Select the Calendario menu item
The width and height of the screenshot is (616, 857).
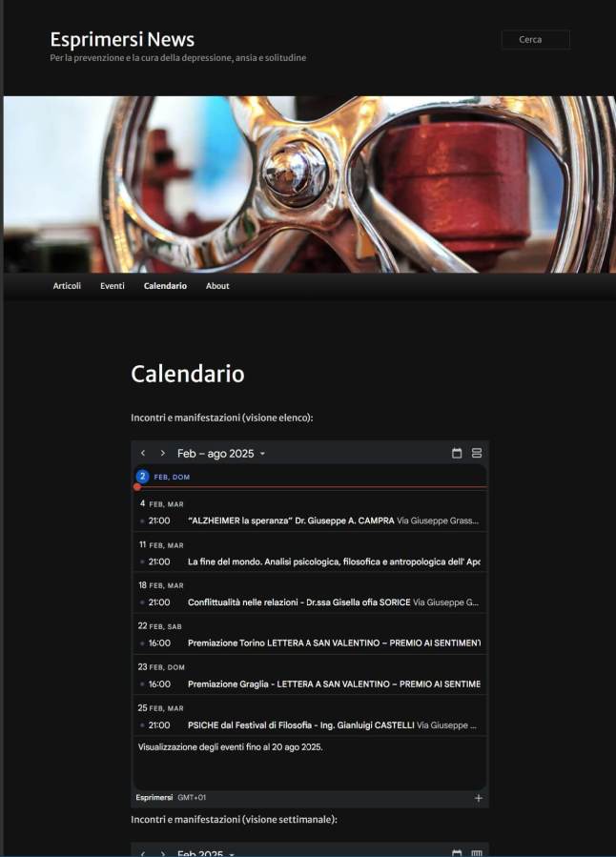pyautogui.click(x=165, y=286)
